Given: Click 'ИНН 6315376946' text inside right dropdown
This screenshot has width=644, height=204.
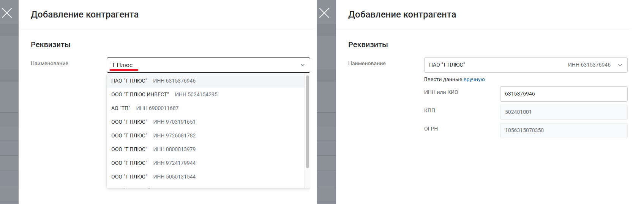Looking at the screenshot, I should tap(589, 65).
